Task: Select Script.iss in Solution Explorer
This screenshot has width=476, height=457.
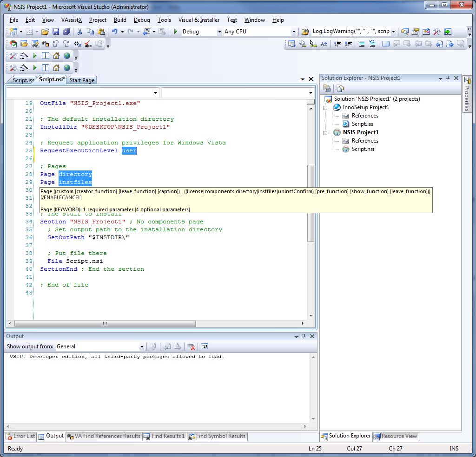Action: coord(362,124)
